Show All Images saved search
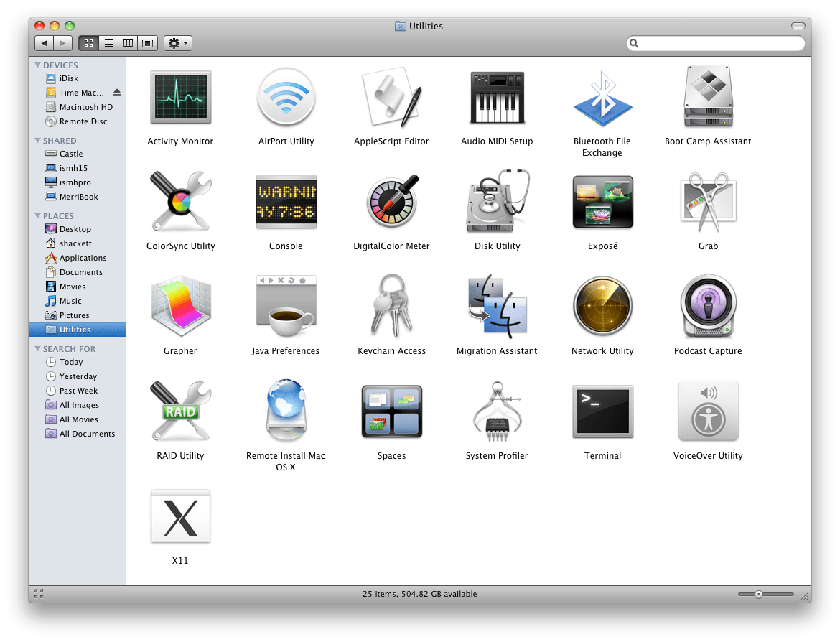Image resolution: width=840 pixels, height=642 pixels. [x=77, y=406]
